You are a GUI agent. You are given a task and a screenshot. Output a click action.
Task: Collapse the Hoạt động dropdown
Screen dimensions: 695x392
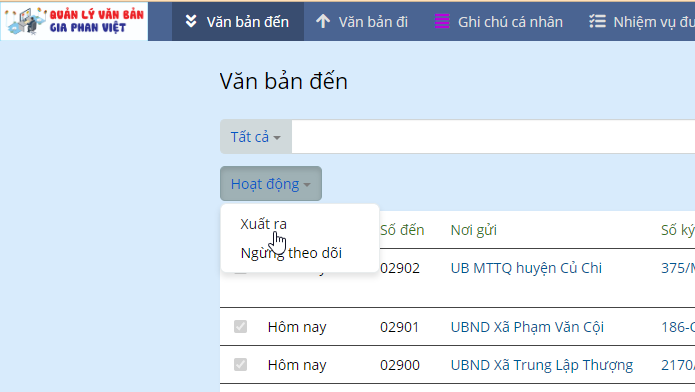pyautogui.click(x=271, y=184)
